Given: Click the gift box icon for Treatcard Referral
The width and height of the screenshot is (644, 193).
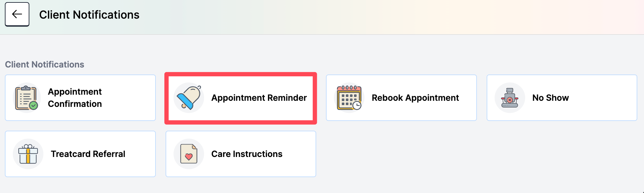Looking at the screenshot, I should pyautogui.click(x=28, y=154).
